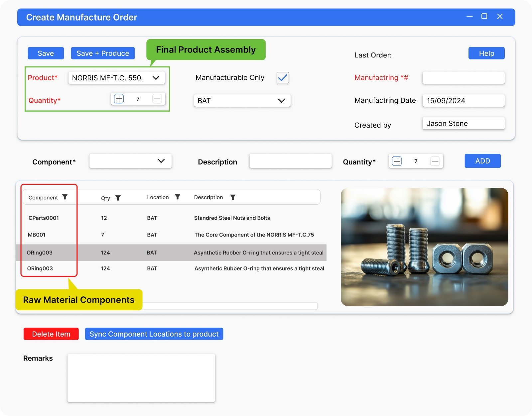
Task: Click the Remarks text area
Action: pyautogui.click(x=141, y=378)
